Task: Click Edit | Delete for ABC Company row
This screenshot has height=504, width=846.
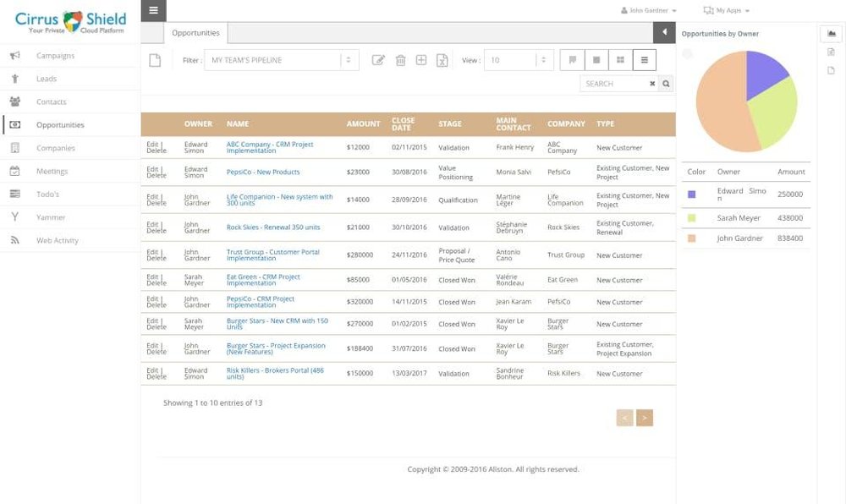Action: 157,148
